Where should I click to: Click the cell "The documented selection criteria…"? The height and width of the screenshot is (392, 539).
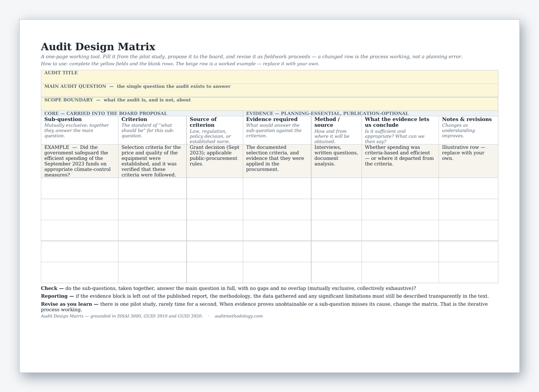pyautogui.click(x=277, y=161)
